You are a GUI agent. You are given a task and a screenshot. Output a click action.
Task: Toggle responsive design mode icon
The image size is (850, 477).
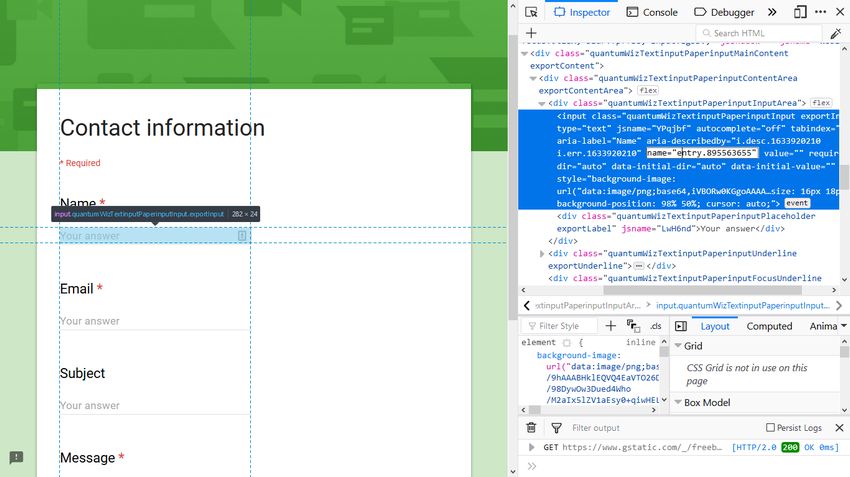[x=800, y=12]
